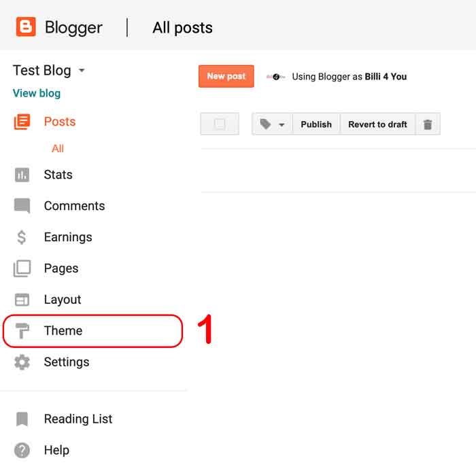Open the label tag dropdown
Screen dimensions: 476x469
[272, 124]
